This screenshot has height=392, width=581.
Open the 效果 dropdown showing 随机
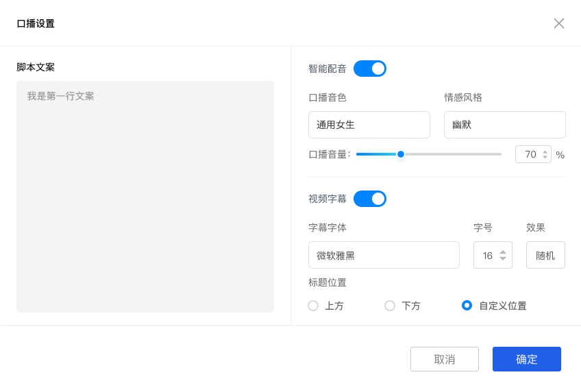pos(545,255)
